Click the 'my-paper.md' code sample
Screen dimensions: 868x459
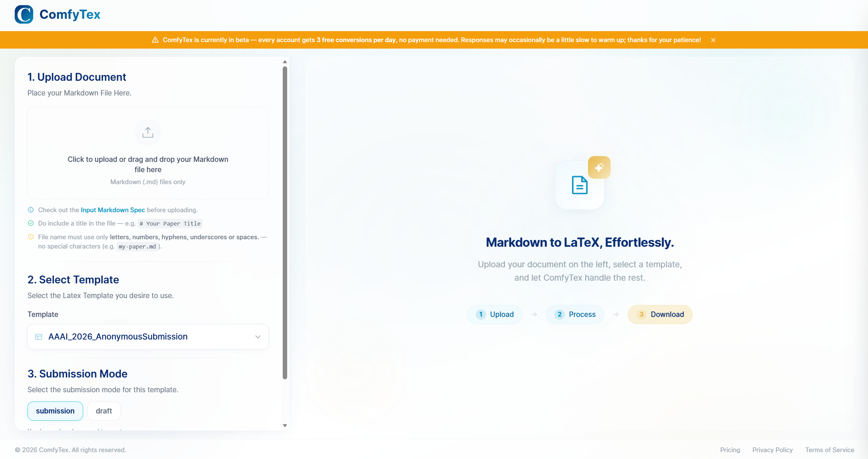(137, 246)
